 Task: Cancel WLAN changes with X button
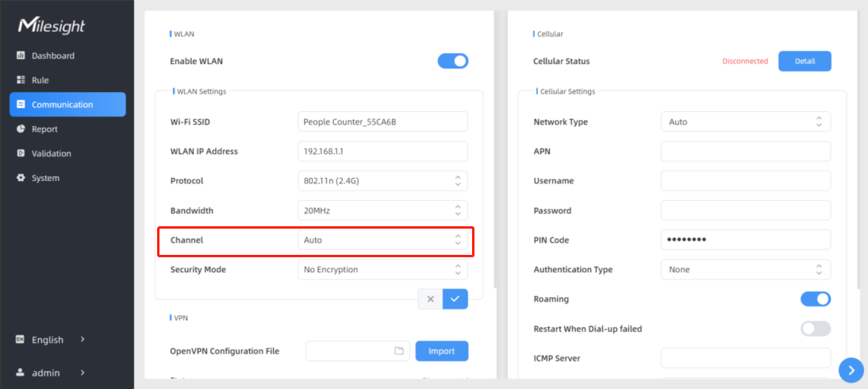[430, 298]
